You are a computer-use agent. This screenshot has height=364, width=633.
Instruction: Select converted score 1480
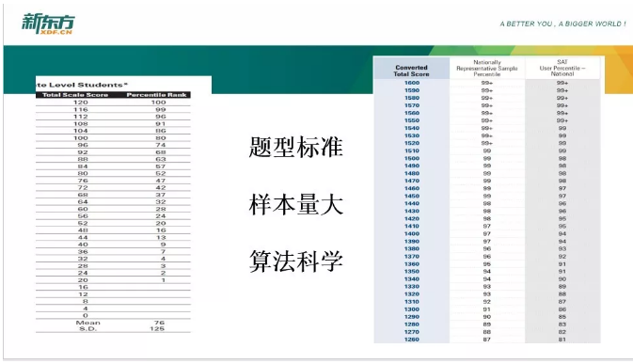click(x=412, y=173)
